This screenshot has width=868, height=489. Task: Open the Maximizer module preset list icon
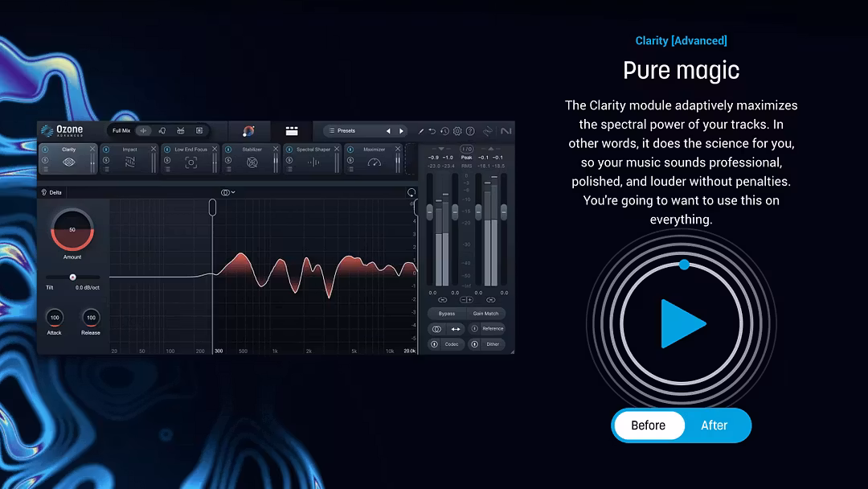[351, 170]
